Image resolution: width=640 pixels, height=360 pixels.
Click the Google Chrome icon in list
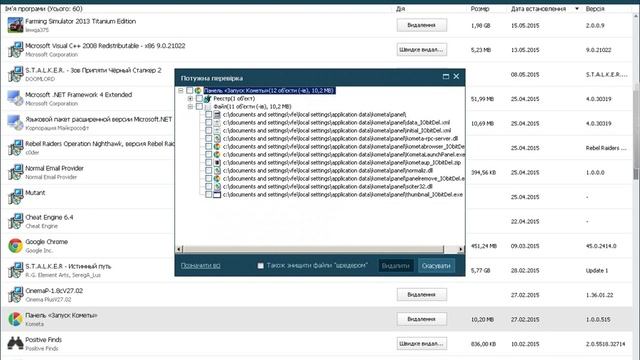15,245
